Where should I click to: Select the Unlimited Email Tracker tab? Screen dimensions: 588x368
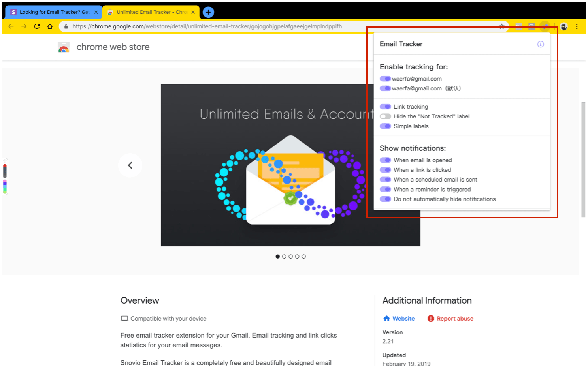tap(151, 12)
